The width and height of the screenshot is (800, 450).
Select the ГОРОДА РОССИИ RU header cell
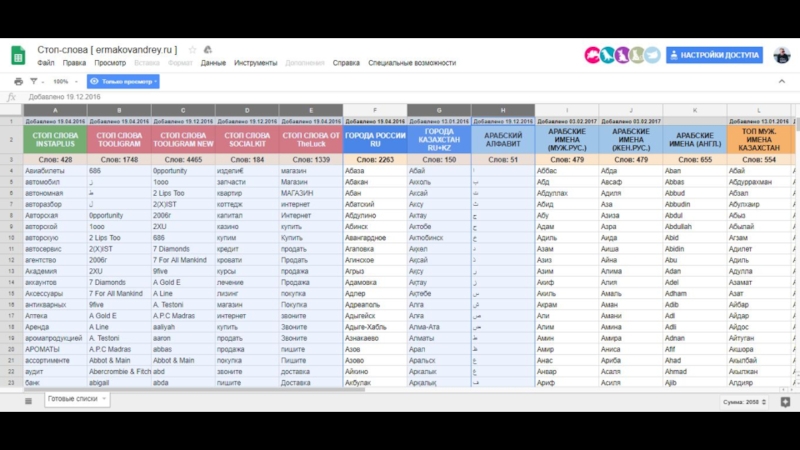pos(375,140)
